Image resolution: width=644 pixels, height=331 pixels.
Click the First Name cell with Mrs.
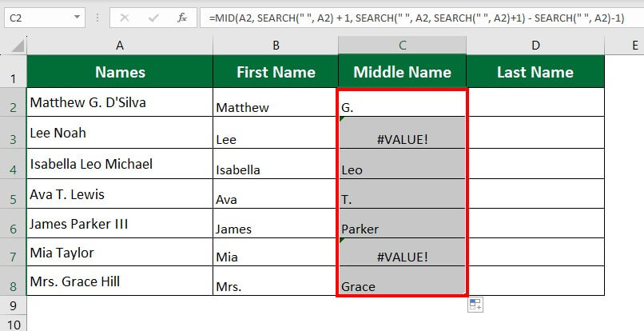[276, 281]
